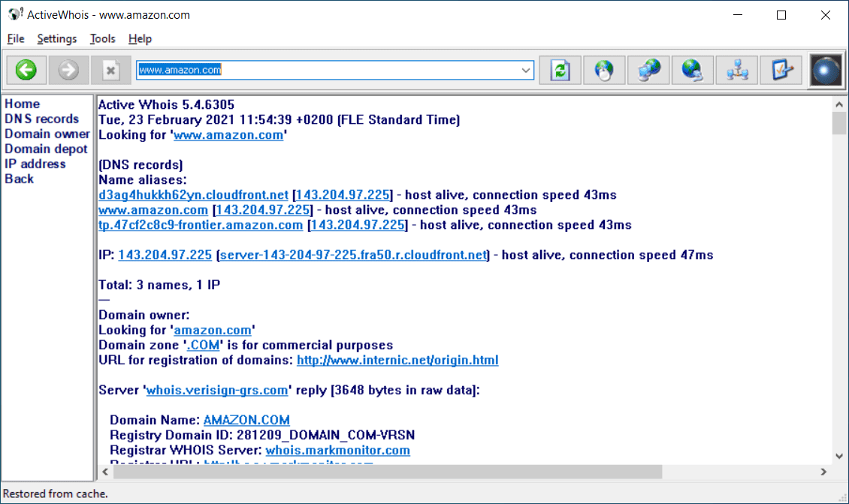Open tp.47cf2c8c9-frontier.amazon.com link
The image size is (849, 504).
pos(201,225)
